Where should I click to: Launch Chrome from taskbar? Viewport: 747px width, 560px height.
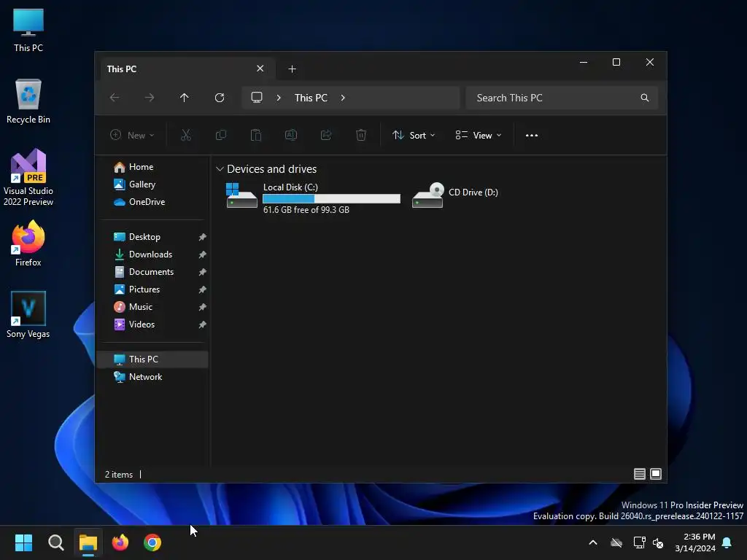pos(152,542)
